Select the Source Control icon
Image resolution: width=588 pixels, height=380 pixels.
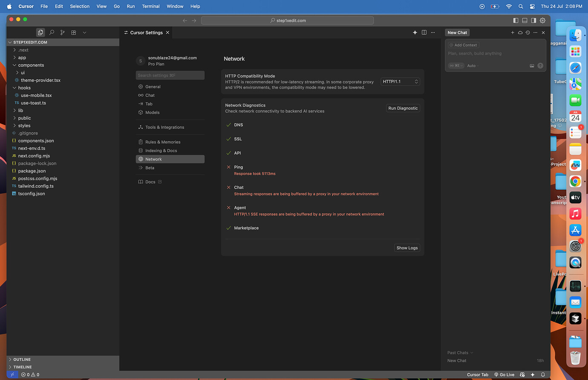pyautogui.click(x=62, y=32)
